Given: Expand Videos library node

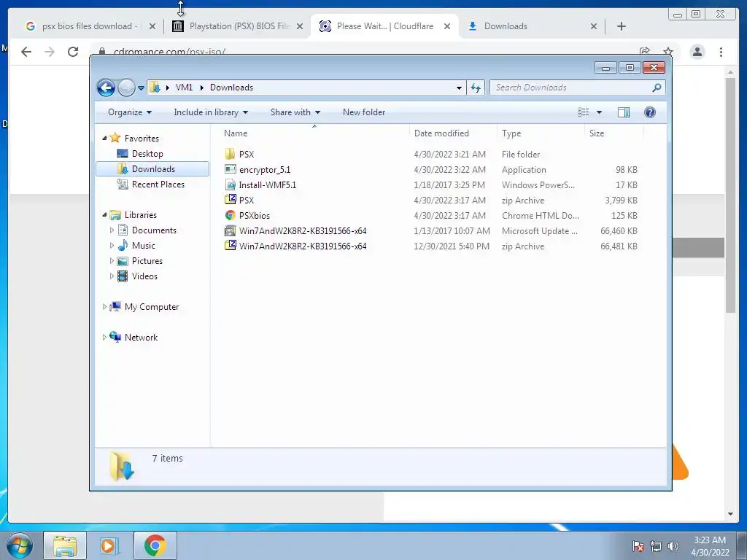Looking at the screenshot, I should tap(112, 276).
